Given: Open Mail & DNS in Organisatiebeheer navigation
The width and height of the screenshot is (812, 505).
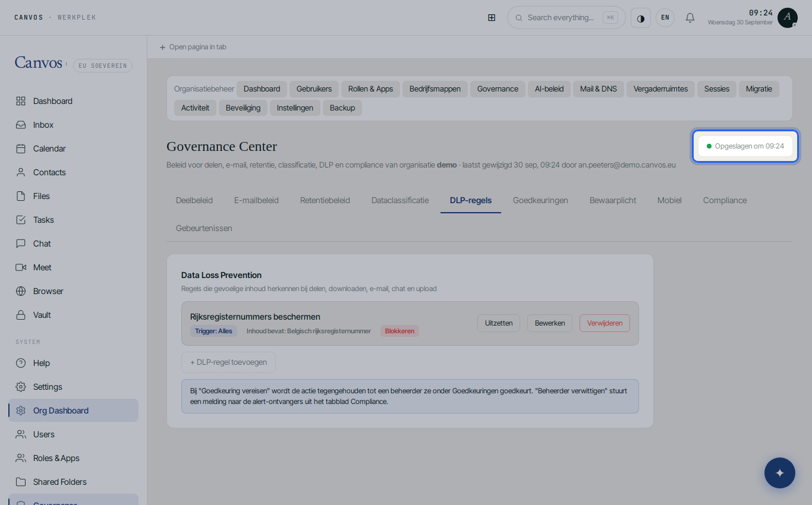Looking at the screenshot, I should (599, 89).
